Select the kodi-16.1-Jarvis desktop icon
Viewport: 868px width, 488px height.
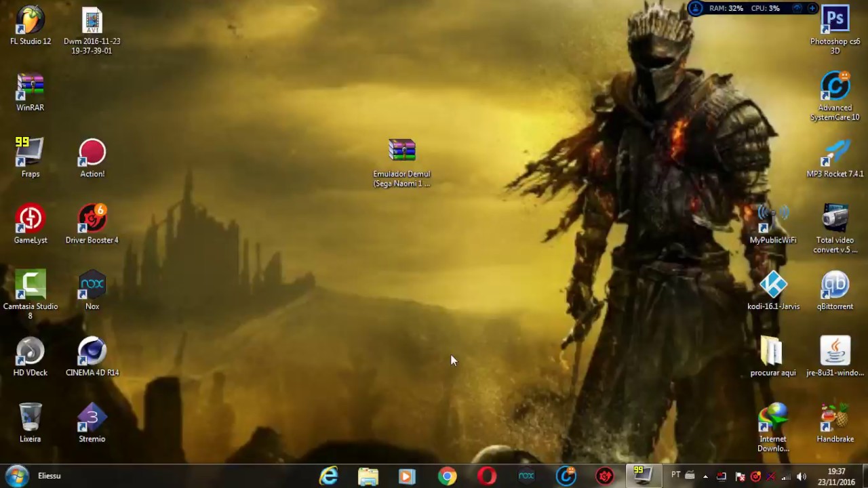point(773,291)
